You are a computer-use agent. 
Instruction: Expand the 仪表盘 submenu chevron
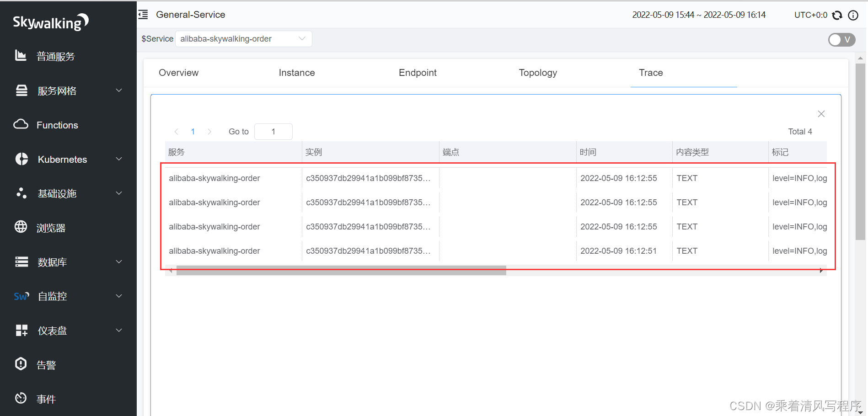[119, 331]
